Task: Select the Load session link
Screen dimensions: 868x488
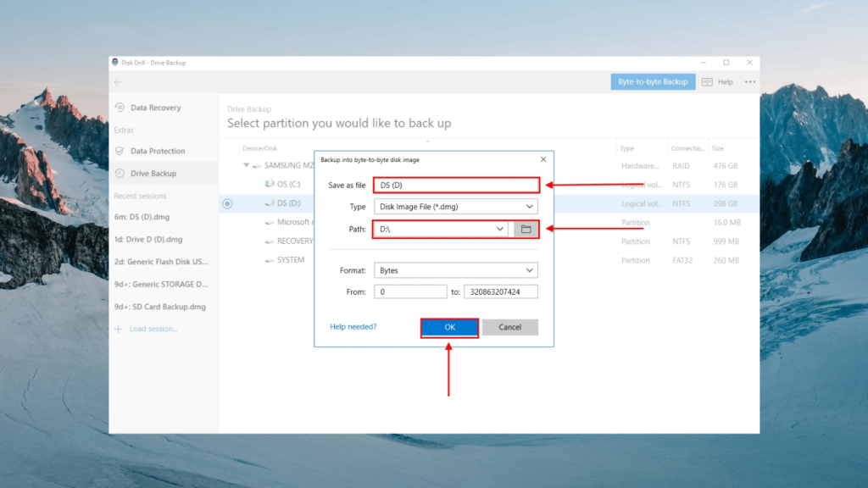Action: (153, 329)
